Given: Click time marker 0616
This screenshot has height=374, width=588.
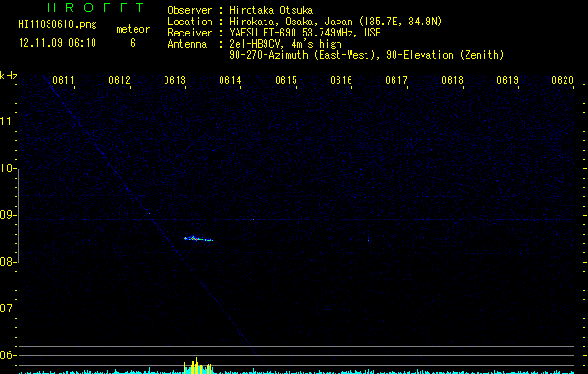Looking at the screenshot, I should coord(341,80).
